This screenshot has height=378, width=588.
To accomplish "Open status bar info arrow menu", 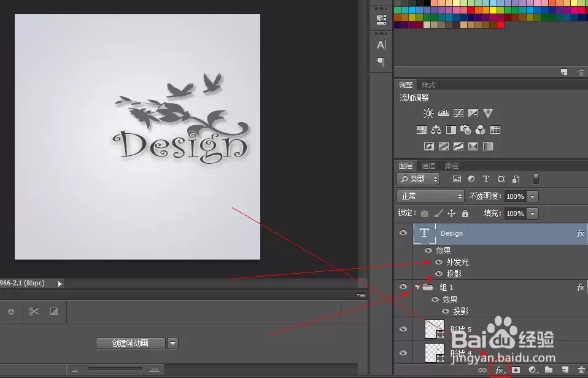I will click(x=60, y=283).
